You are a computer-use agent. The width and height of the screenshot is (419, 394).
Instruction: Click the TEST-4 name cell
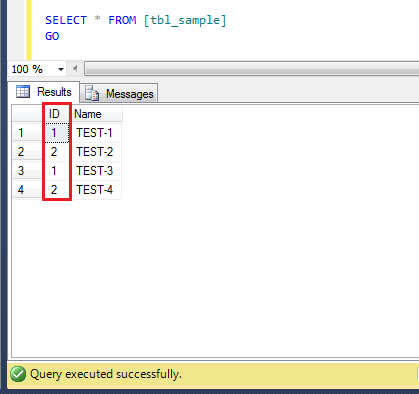click(x=96, y=190)
